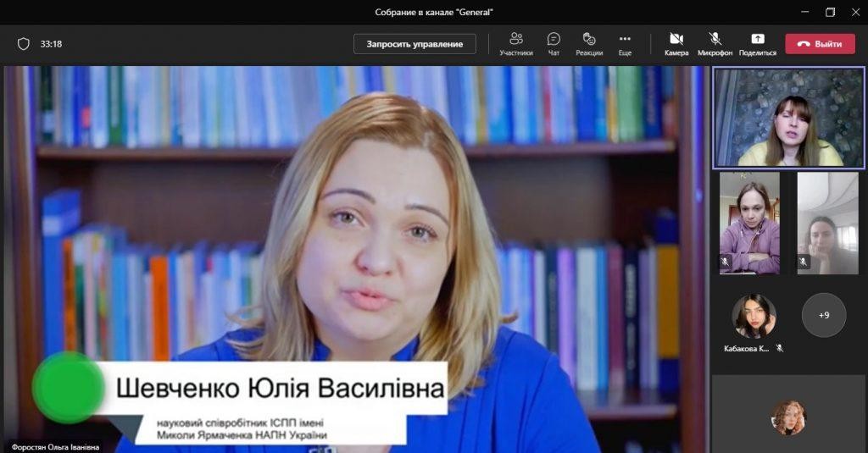The width and height of the screenshot is (868, 453).
Task: Select the participant thumbnail in purple hoodie
Action: [749, 223]
